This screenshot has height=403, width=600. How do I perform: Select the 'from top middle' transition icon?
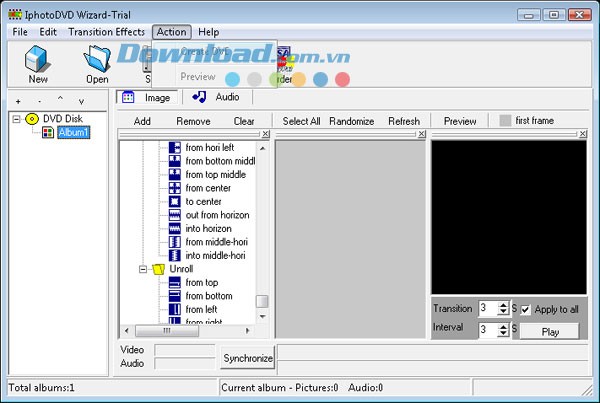click(x=175, y=175)
